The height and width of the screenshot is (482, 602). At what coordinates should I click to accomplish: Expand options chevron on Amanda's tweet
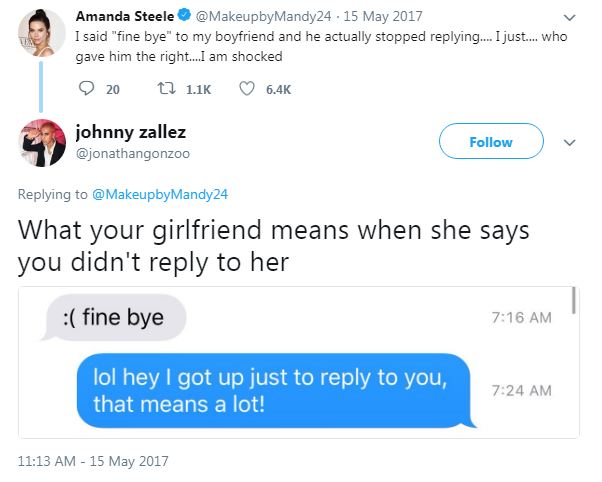point(569,18)
